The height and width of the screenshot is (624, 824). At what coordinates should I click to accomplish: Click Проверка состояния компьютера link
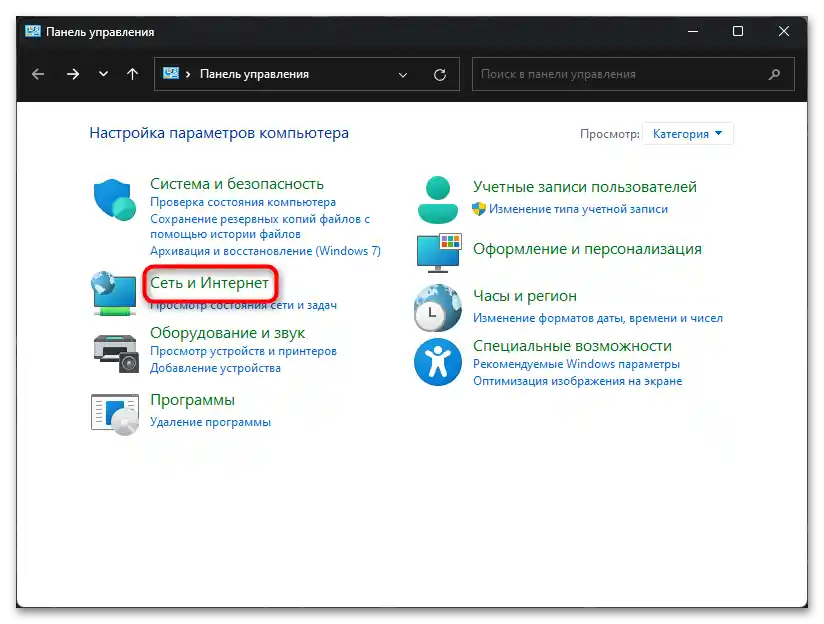[x=243, y=202]
